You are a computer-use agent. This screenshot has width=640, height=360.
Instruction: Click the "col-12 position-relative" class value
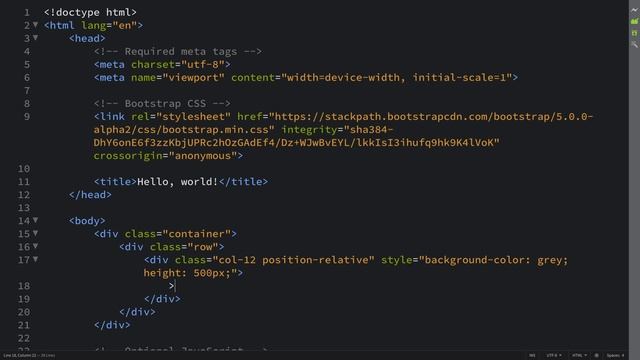pos(293,260)
